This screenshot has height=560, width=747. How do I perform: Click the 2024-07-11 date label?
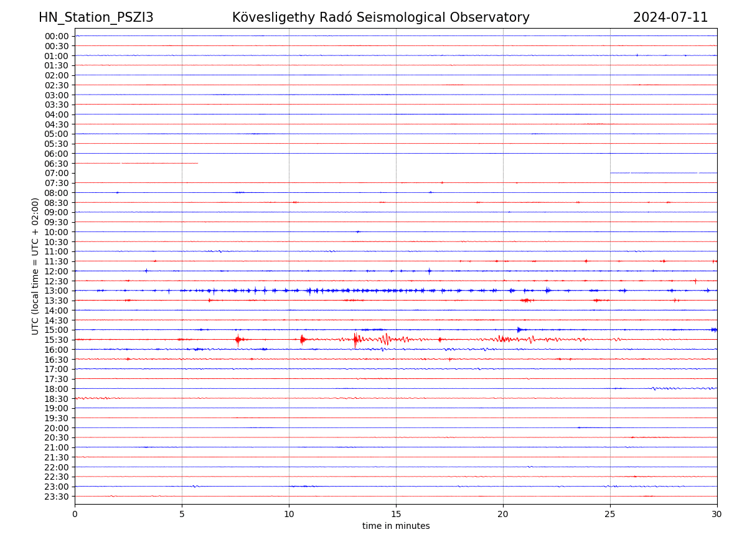point(670,17)
